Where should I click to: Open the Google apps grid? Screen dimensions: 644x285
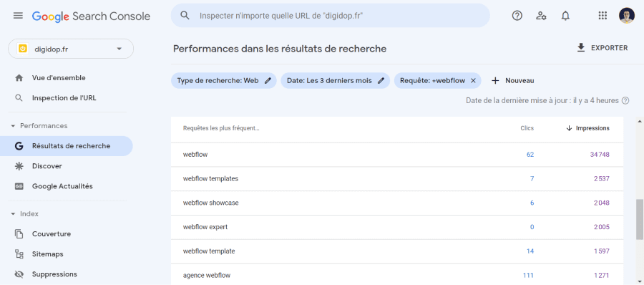click(x=602, y=16)
